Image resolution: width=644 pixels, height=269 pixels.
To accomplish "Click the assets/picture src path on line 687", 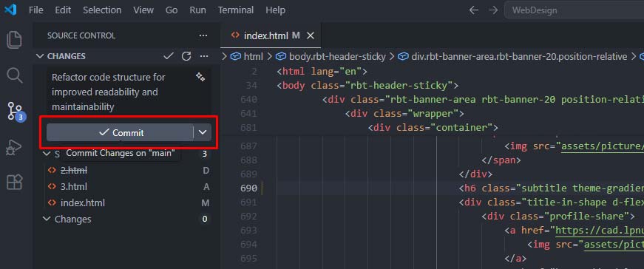I will click(602, 146).
